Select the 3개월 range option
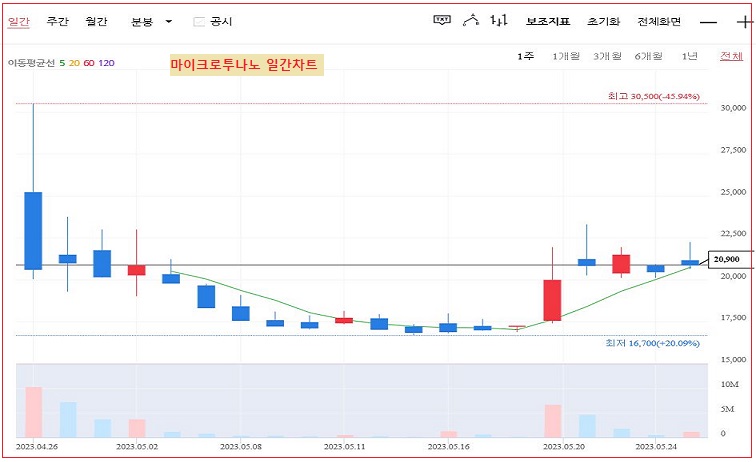756x462 pixels. 608,56
